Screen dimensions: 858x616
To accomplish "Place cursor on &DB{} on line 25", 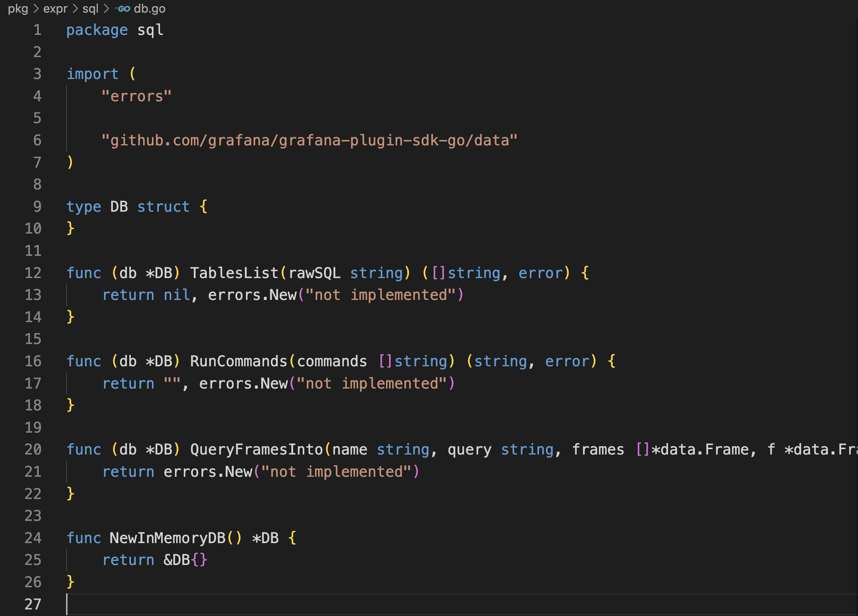I will tap(184, 560).
